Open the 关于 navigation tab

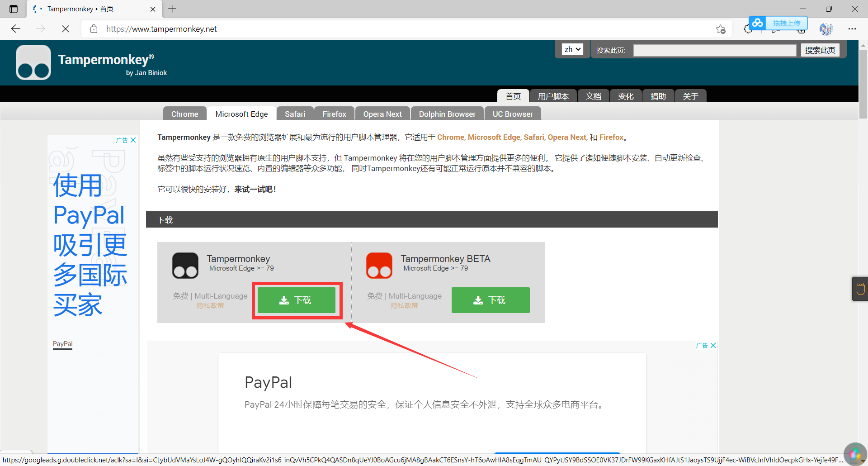(x=691, y=96)
